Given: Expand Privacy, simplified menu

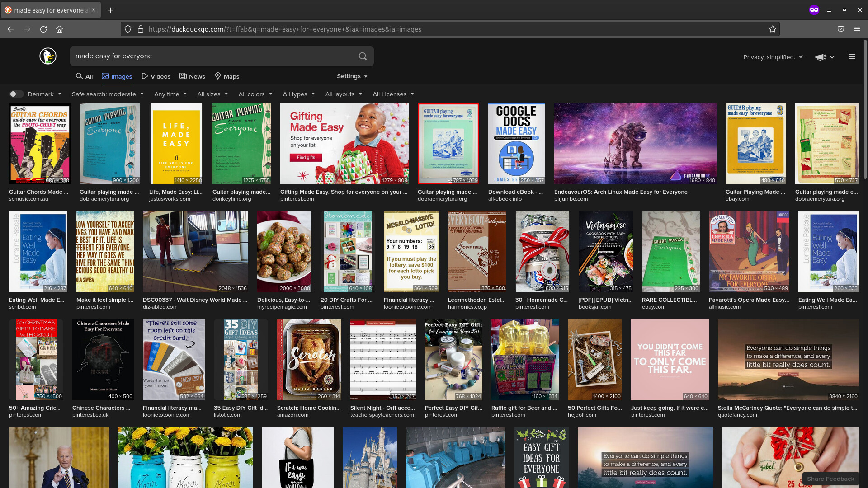Looking at the screenshot, I should click(773, 57).
